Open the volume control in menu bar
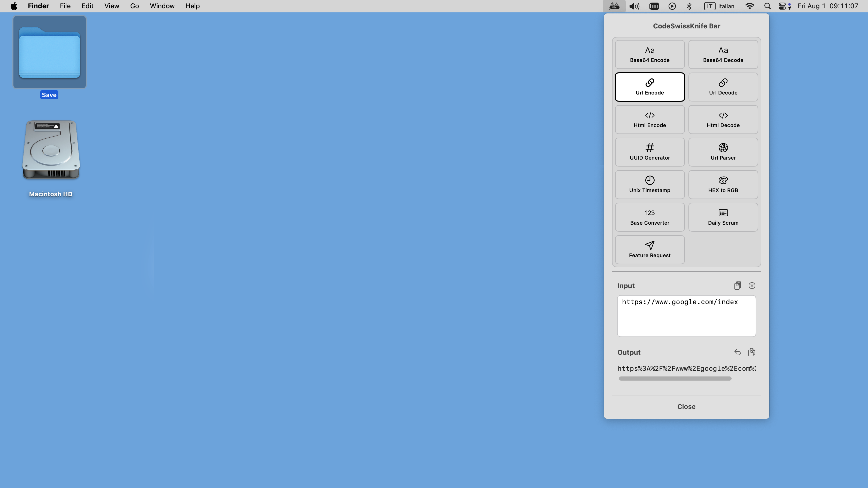The height and width of the screenshot is (488, 868). 634,6
